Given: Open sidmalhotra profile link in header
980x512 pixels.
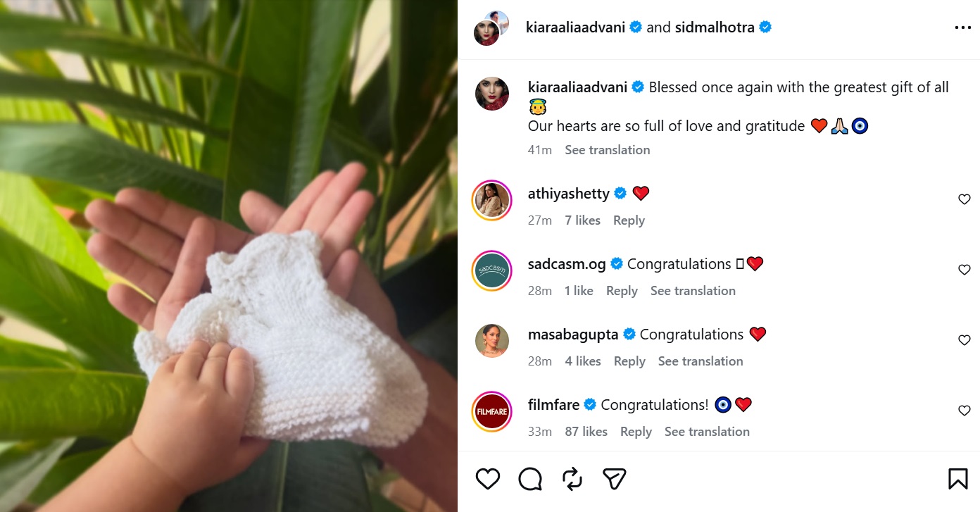Looking at the screenshot, I should (x=715, y=27).
